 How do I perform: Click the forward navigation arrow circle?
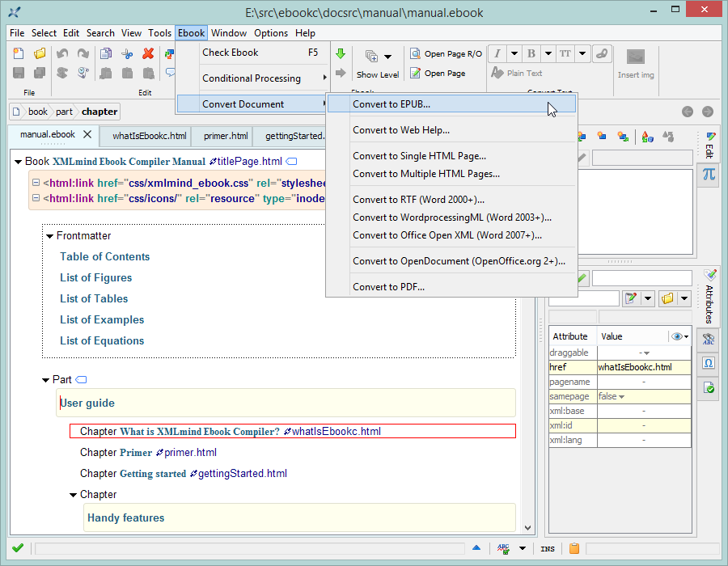(708, 112)
